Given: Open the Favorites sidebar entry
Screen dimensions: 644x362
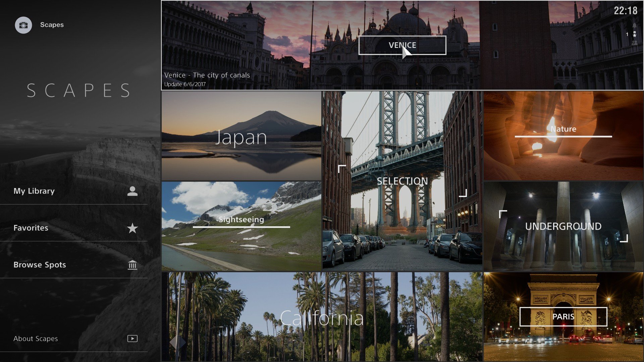Looking at the screenshot, I should click(31, 228).
